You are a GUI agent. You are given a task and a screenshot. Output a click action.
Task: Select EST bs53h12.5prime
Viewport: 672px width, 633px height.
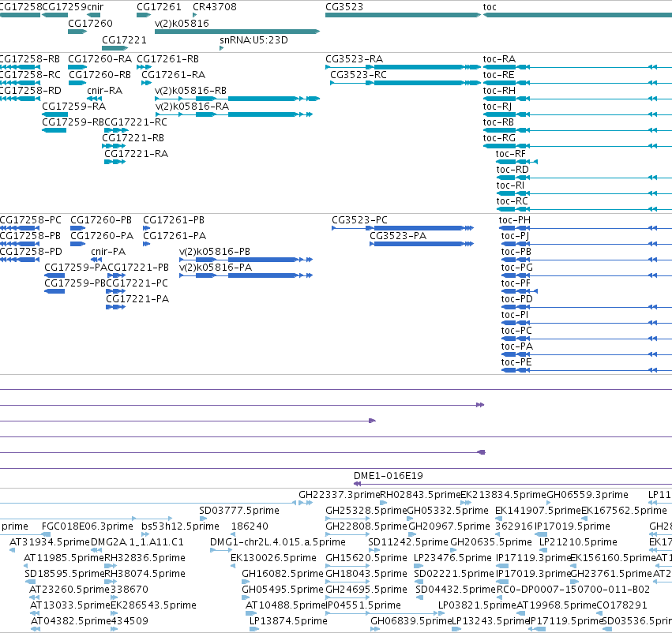[146, 534]
